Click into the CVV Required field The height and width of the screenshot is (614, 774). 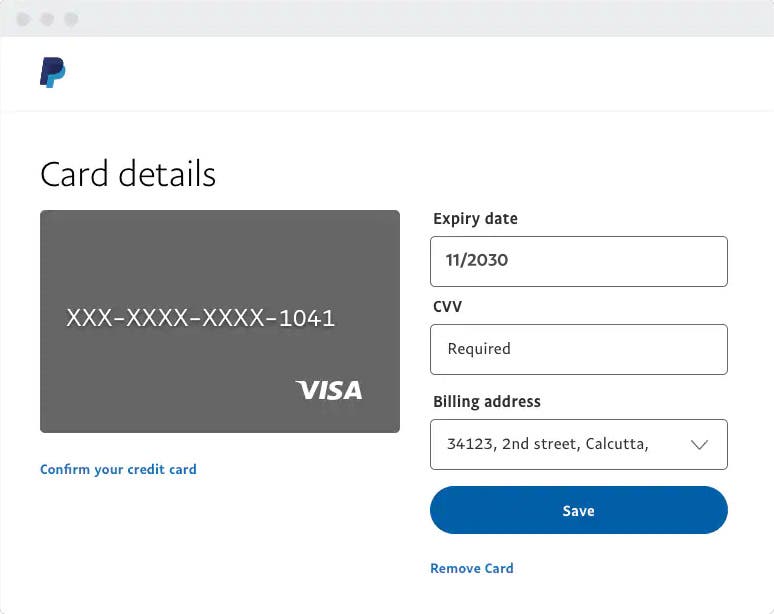[578, 349]
